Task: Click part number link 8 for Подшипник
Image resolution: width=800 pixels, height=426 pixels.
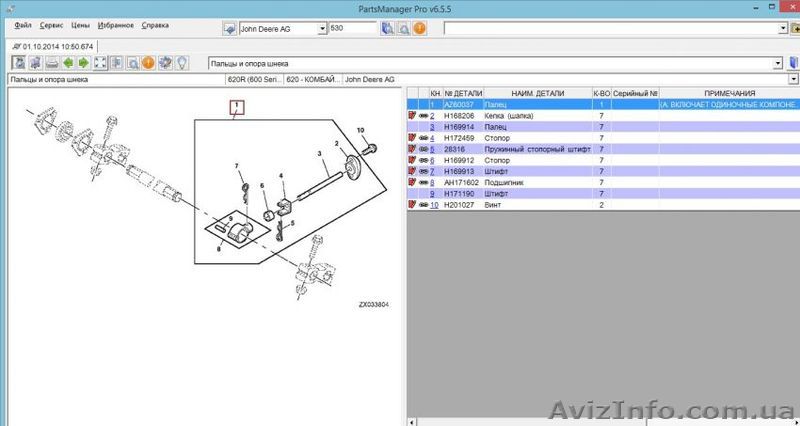Action: coord(433,183)
